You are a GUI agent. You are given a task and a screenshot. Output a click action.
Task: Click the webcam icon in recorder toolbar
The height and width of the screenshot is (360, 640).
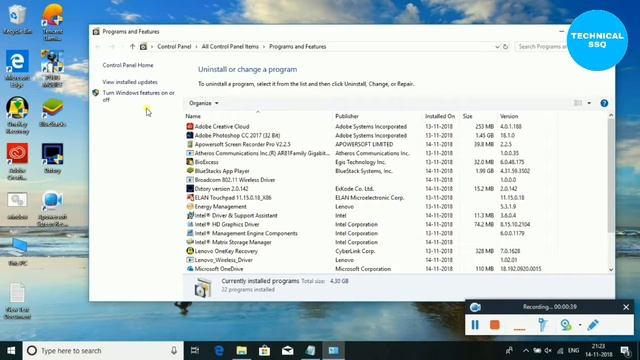pos(566,325)
